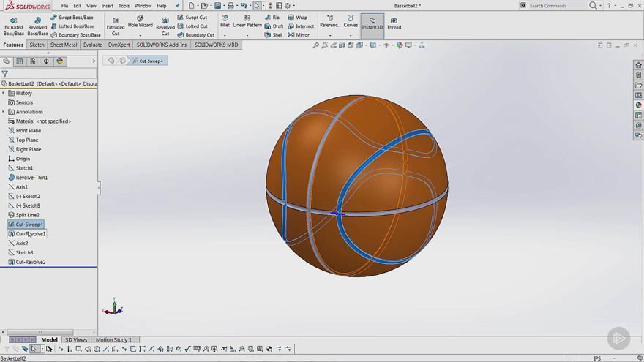
Task: Open Appearances icon in task pane
Action: [x=639, y=105]
